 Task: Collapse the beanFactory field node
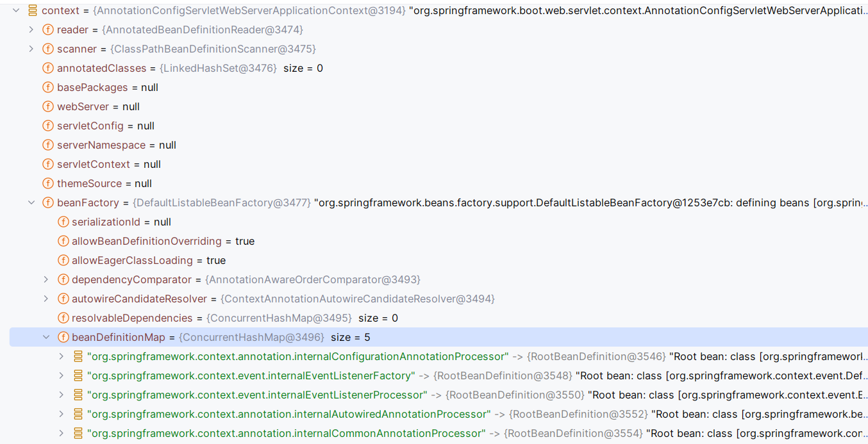coord(31,202)
